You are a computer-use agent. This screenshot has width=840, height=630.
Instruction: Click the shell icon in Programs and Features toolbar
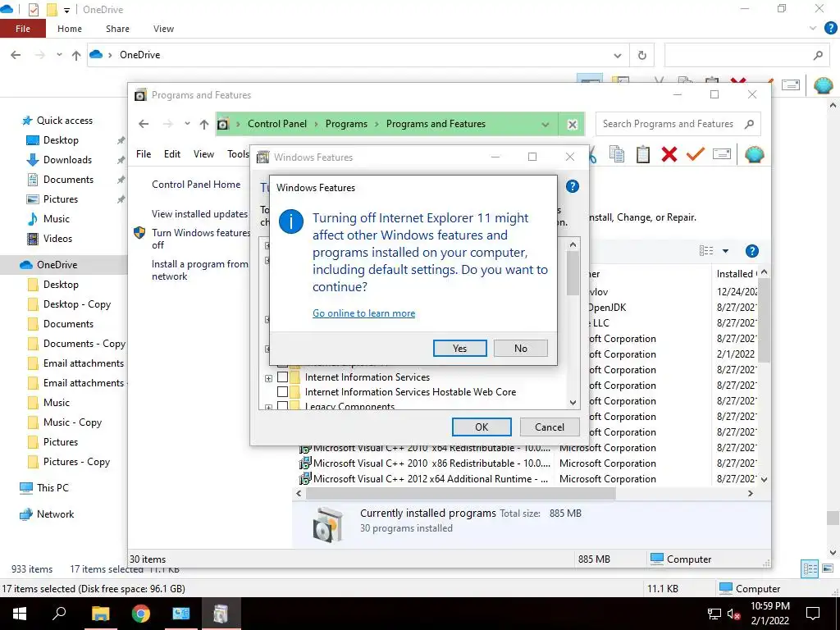click(755, 154)
